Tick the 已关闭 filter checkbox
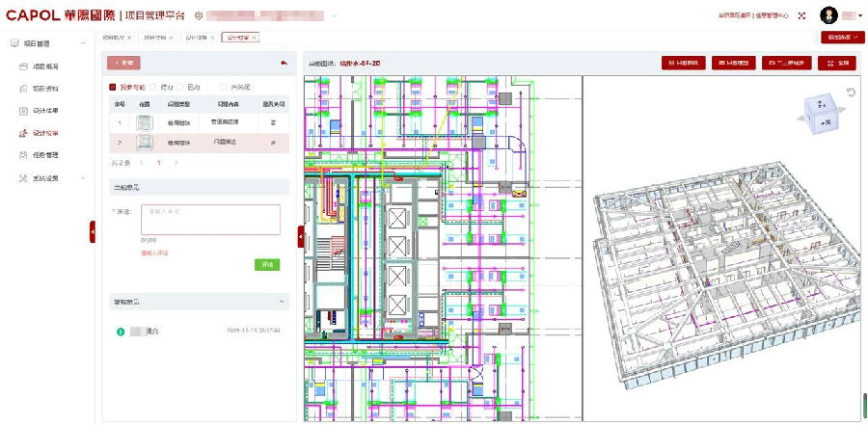The width and height of the screenshot is (868, 425). pyautogui.click(x=225, y=87)
